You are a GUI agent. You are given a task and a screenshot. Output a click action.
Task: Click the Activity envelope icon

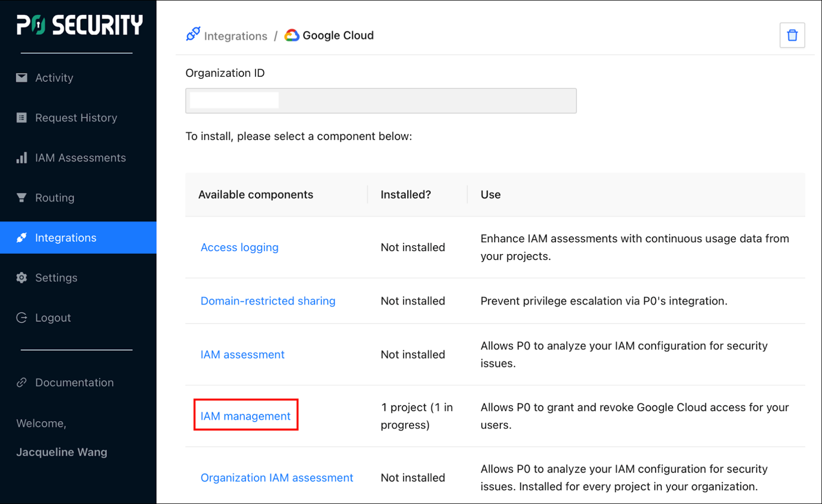21,78
